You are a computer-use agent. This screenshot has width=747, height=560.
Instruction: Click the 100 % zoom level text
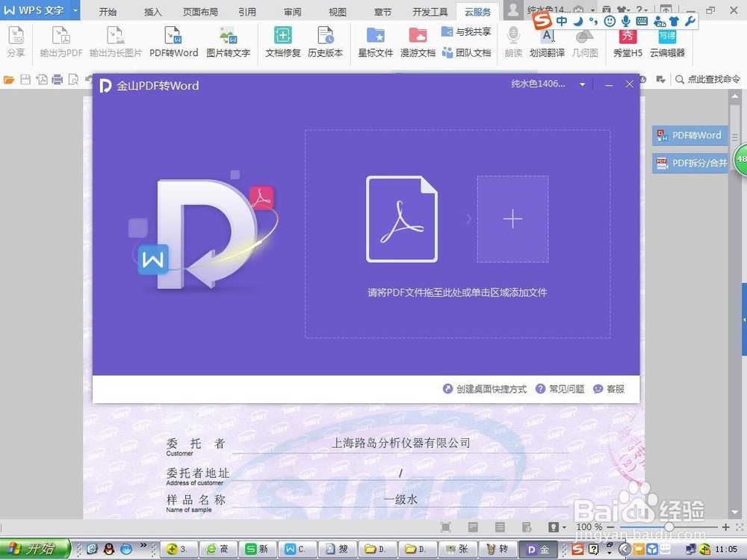click(589, 526)
